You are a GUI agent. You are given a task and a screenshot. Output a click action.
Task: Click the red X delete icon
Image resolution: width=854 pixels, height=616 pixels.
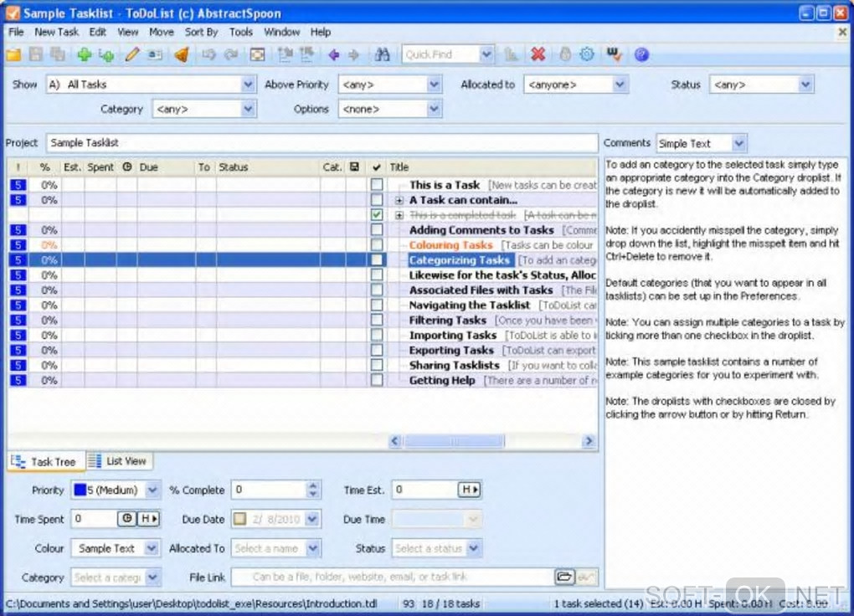tap(538, 54)
